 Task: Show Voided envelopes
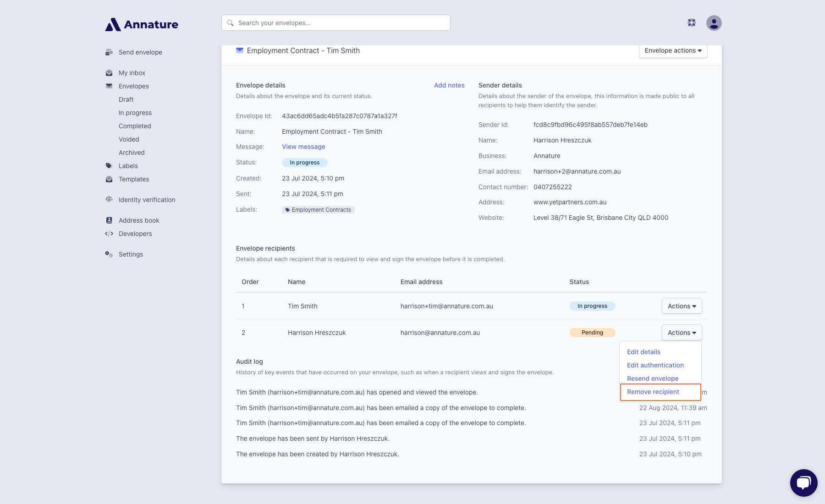coord(129,139)
